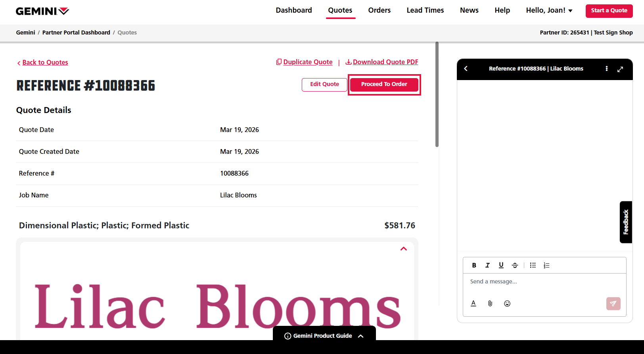Expand the chat panel to full size
Screen dimensions: 644x354
pyautogui.click(x=620, y=69)
